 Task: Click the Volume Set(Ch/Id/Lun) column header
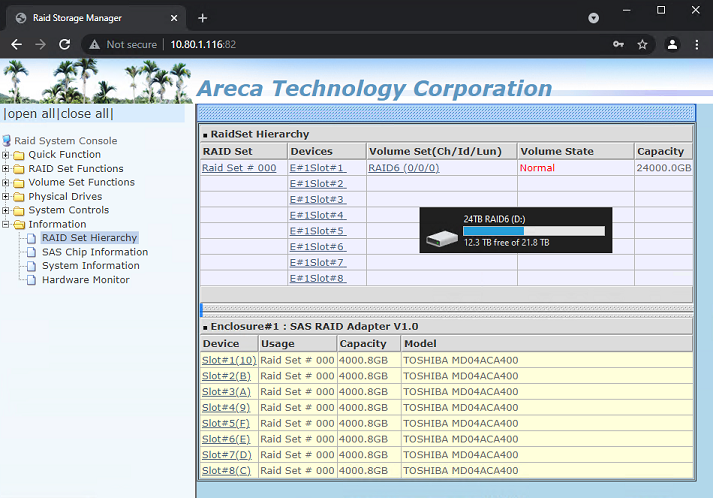coord(442,151)
